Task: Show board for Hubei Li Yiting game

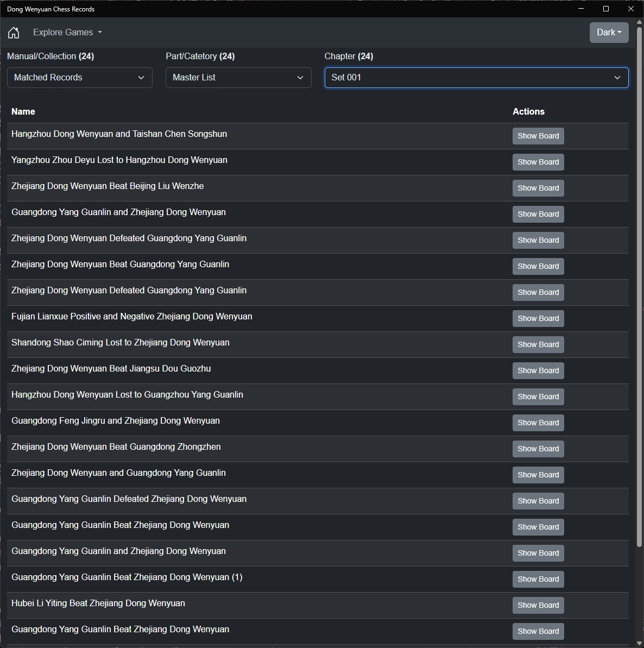Action: tap(538, 605)
